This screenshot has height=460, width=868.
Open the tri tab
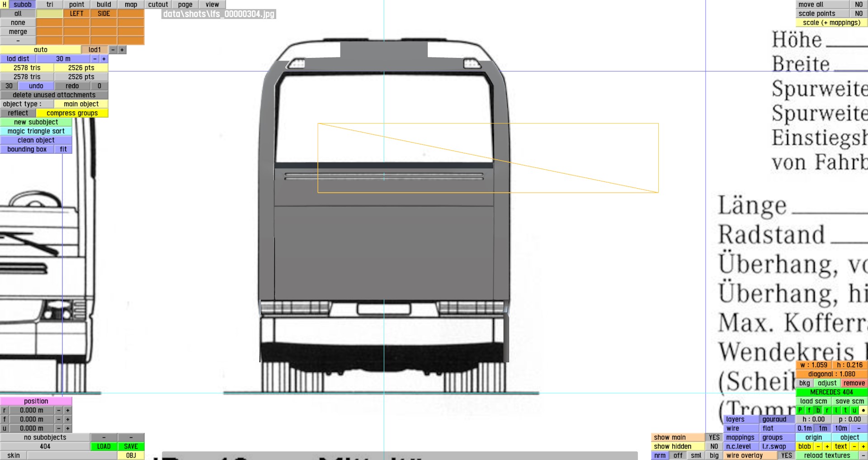[50, 5]
